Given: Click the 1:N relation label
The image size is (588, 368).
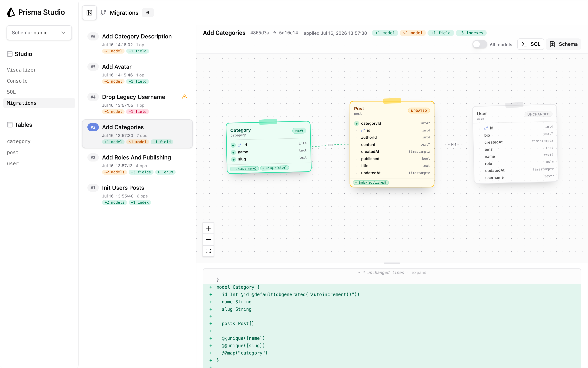Looking at the screenshot, I should [330, 145].
